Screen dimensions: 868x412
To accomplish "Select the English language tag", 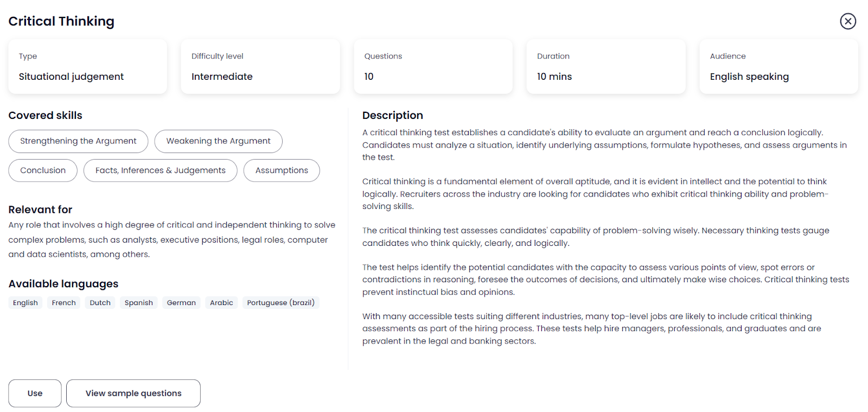I will [25, 302].
